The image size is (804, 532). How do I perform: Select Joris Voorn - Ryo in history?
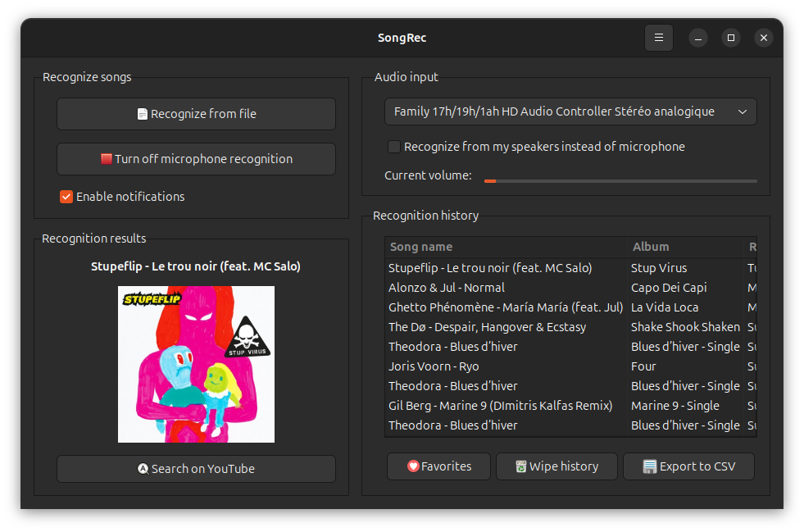coord(434,366)
